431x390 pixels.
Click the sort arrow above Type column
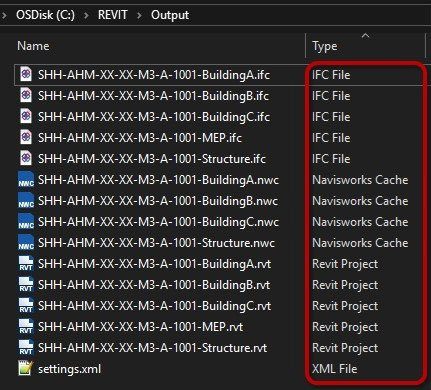pos(366,36)
